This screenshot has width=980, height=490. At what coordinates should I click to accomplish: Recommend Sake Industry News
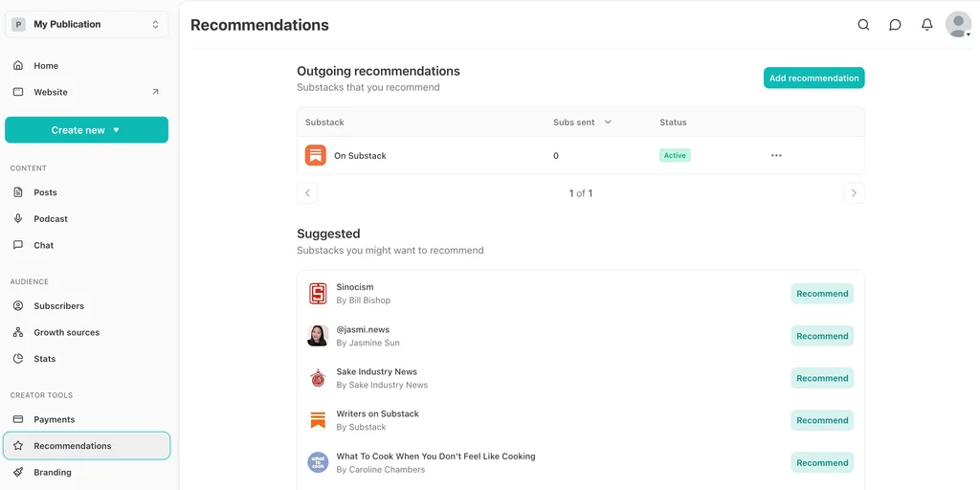[x=822, y=378]
